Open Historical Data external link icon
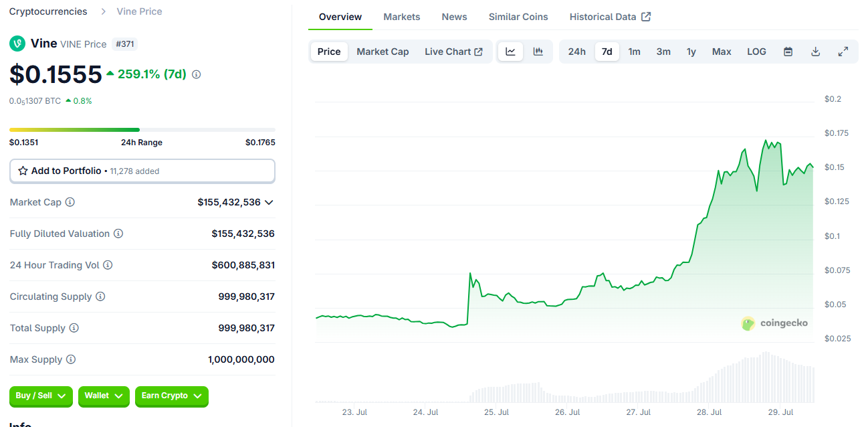The image size is (868, 427). pos(646,17)
